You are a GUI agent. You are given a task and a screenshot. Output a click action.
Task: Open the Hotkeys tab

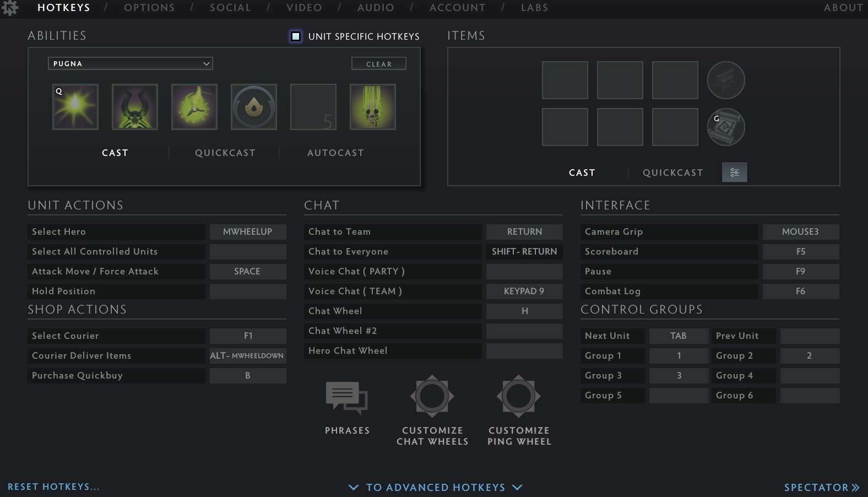click(64, 8)
